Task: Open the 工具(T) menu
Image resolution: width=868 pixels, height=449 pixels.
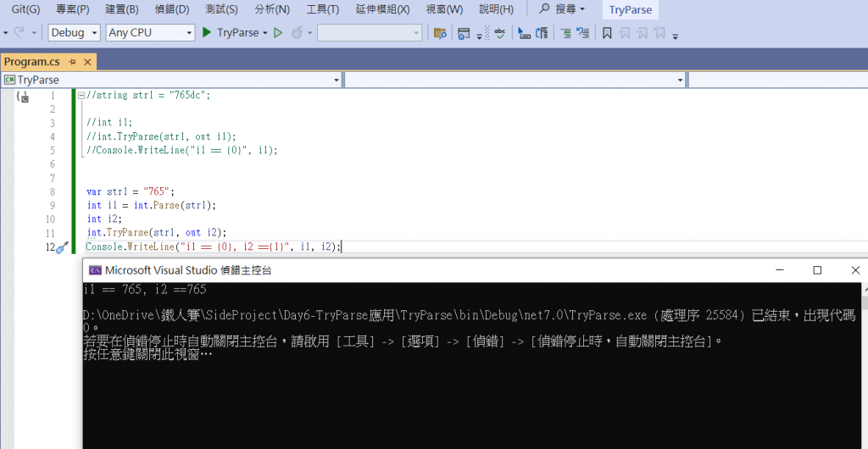Action: click(323, 9)
